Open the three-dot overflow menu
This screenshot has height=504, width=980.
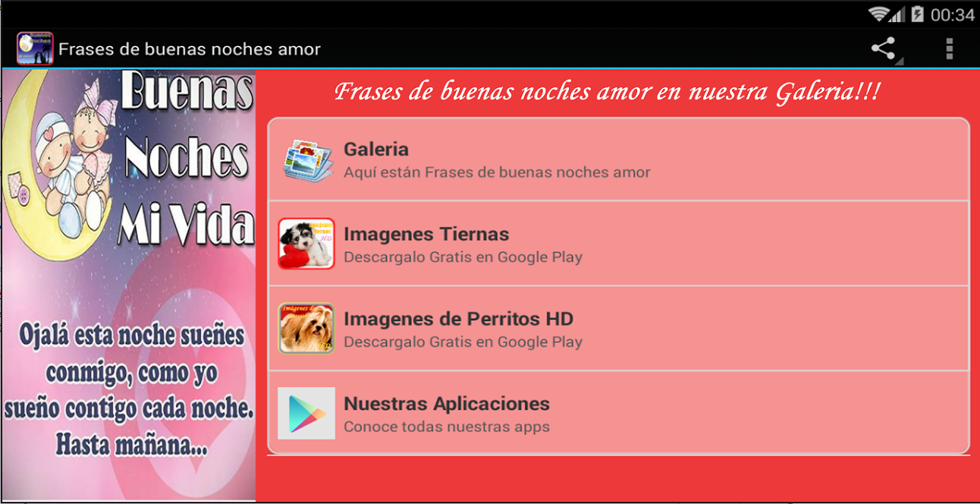coord(949,49)
